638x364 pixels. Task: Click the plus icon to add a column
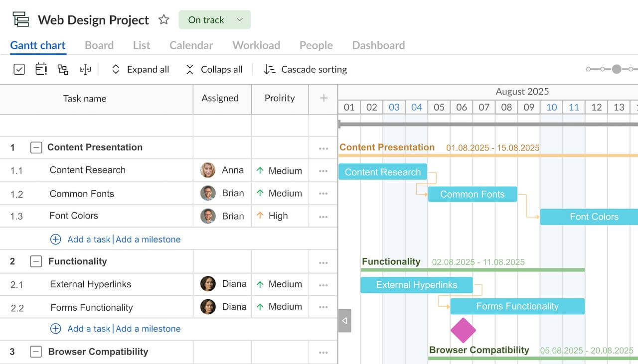pyautogui.click(x=323, y=98)
